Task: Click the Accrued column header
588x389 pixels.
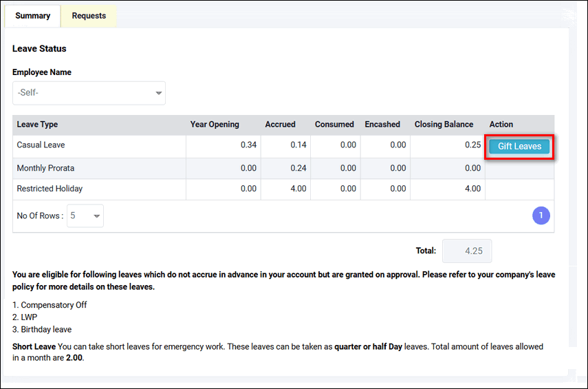Action: (x=280, y=125)
